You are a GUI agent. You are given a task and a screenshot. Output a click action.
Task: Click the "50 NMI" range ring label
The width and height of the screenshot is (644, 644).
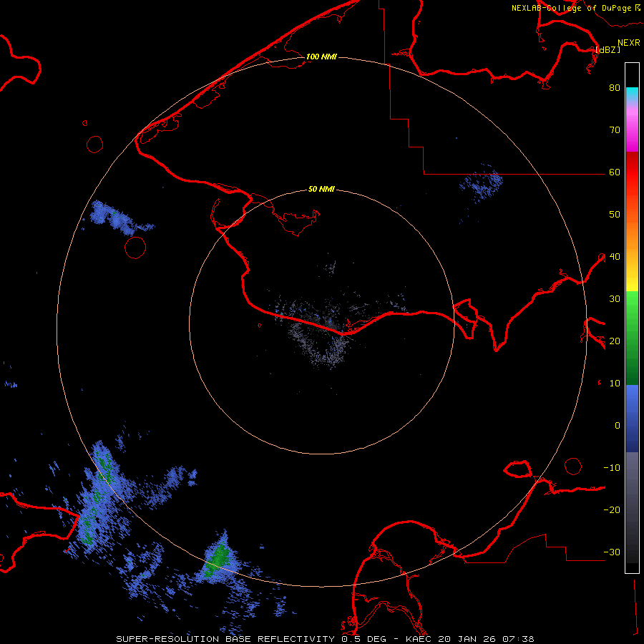(x=321, y=190)
